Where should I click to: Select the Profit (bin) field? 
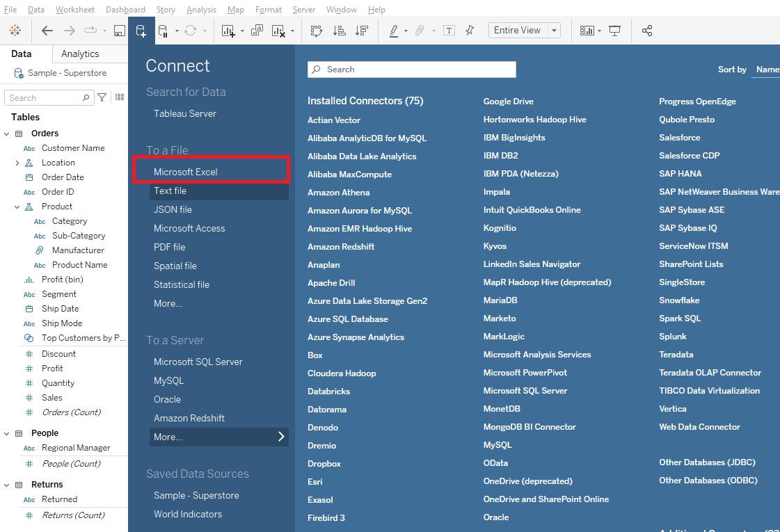pyautogui.click(x=62, y=280)
